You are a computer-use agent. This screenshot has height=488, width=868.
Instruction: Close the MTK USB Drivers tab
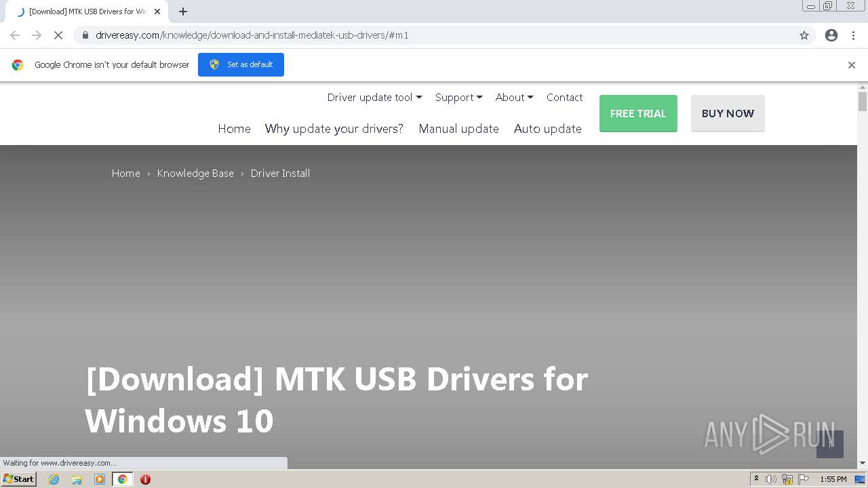tap(157, 12)
